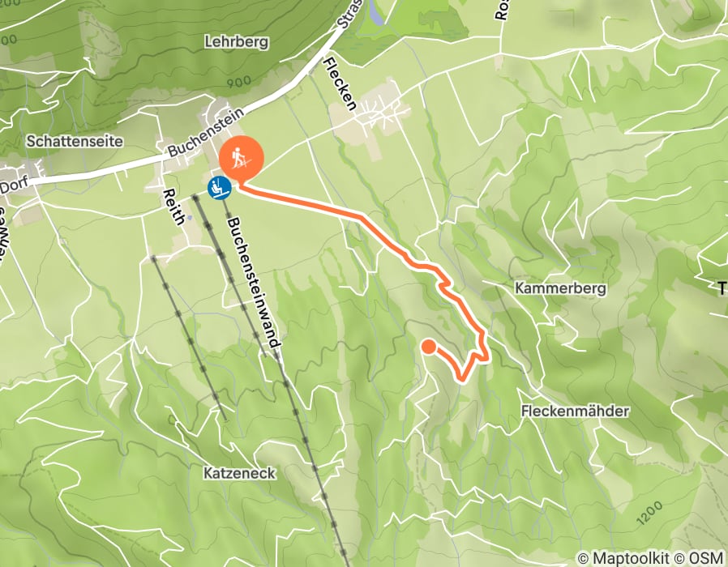Click the Reith road label
This screenshot has width=728, height=567.
(175, 207)
